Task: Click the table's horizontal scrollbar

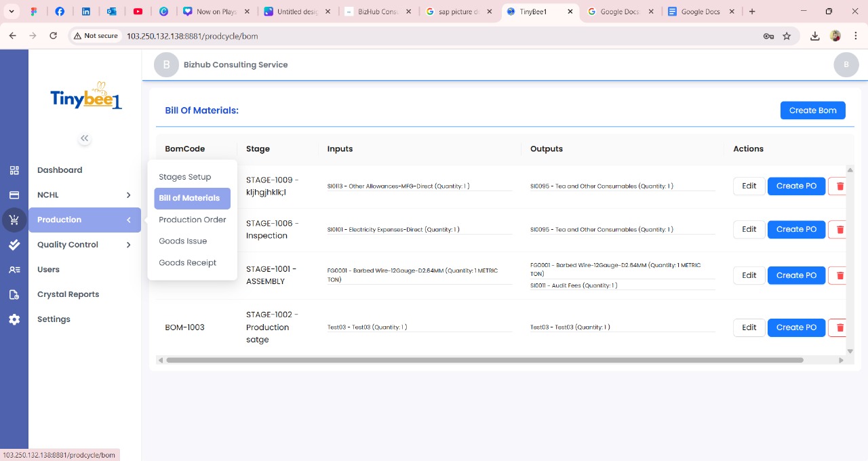Action: click(484, 360)
